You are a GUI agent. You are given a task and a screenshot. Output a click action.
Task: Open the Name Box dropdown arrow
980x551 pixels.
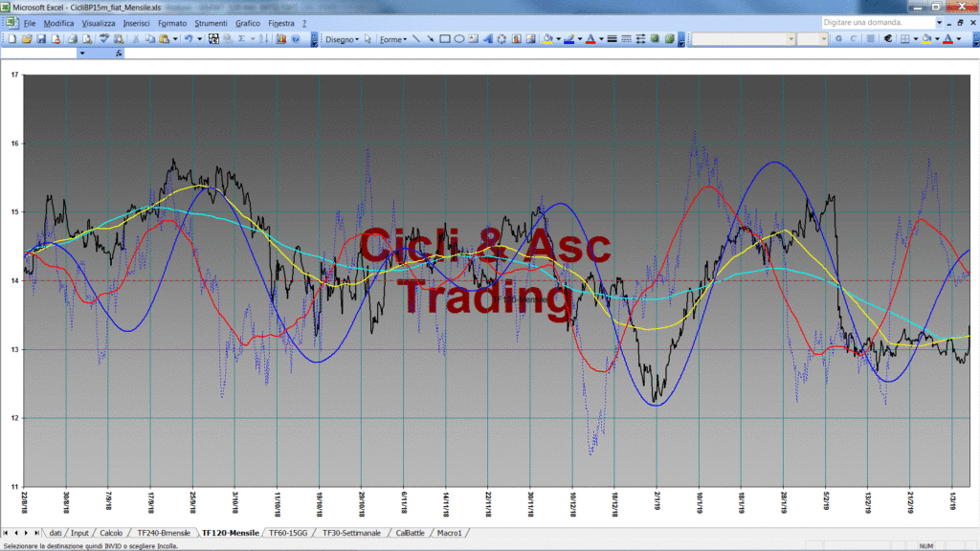coord(82,54)
